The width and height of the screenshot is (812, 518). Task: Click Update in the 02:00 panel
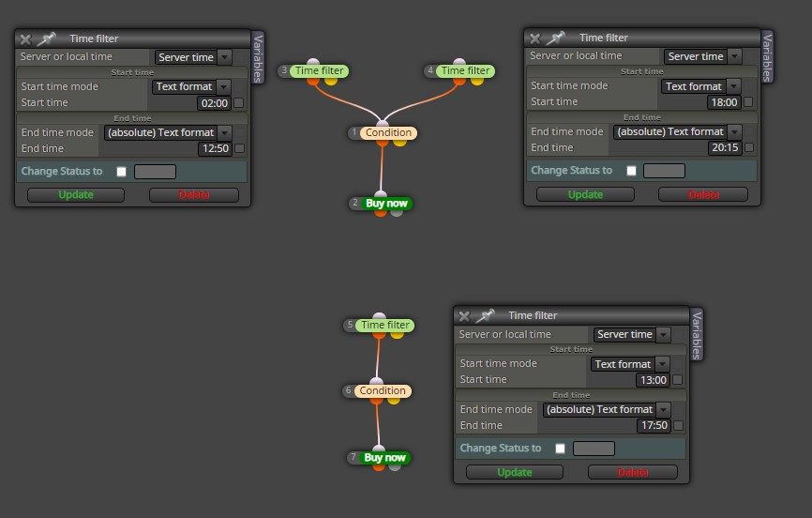click(x=76, y=195)
